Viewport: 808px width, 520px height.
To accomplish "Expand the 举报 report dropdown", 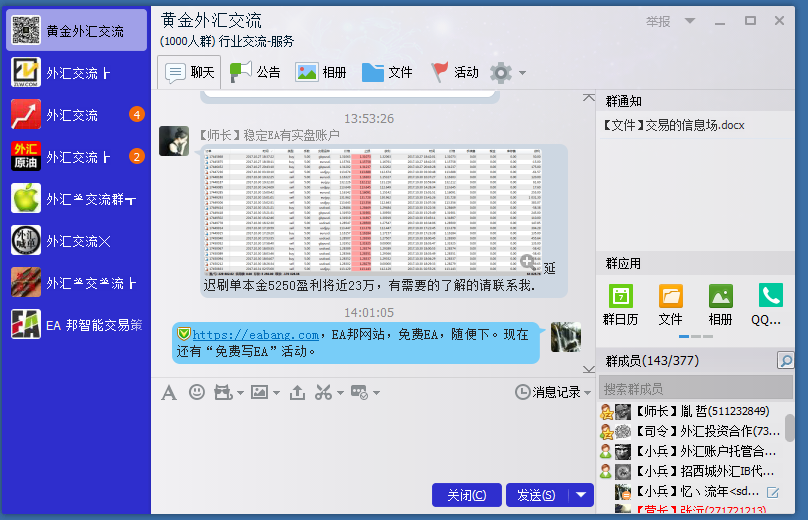I will tap(688, 21).
